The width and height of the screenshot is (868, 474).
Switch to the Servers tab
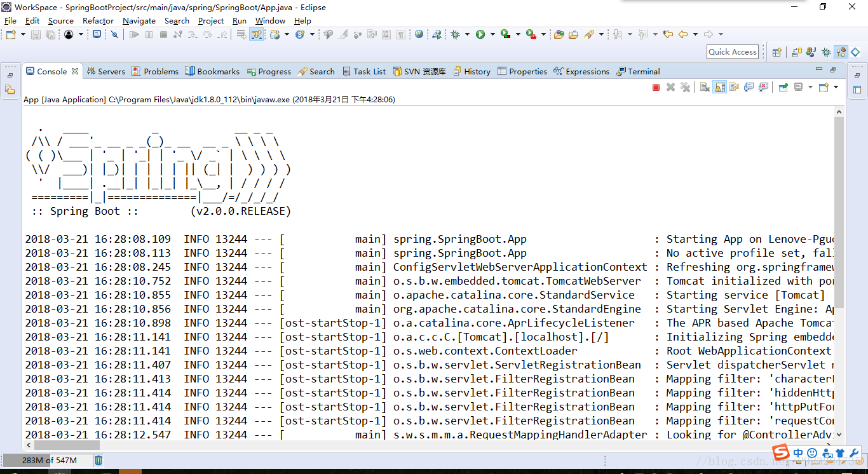pyautogui.click(x=106, y=71)
